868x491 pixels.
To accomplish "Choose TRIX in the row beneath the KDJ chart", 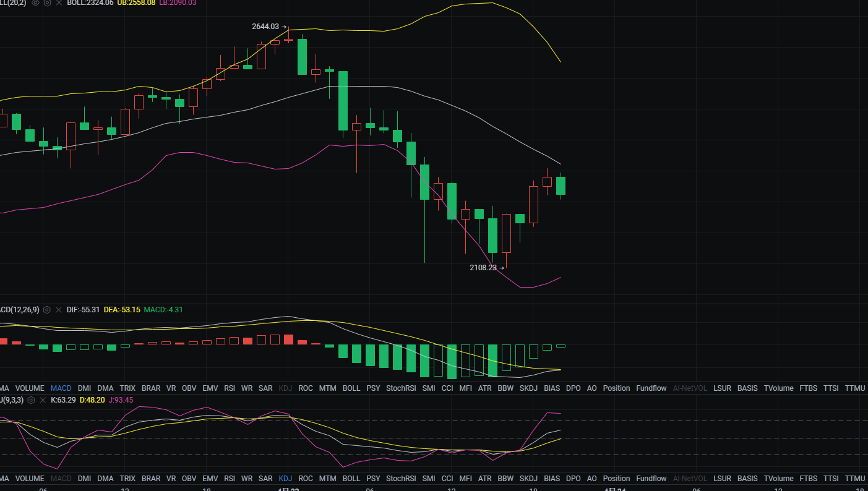I will coord(127,479).
